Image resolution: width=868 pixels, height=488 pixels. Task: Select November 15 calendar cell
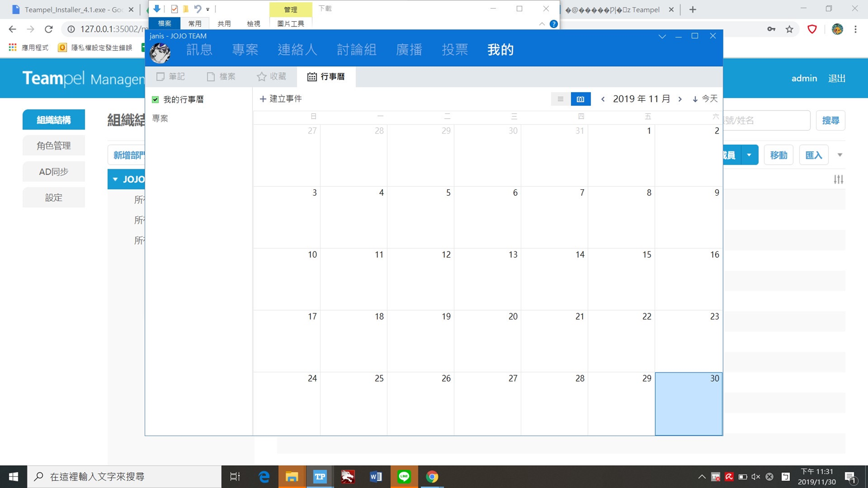coord(621,279)
